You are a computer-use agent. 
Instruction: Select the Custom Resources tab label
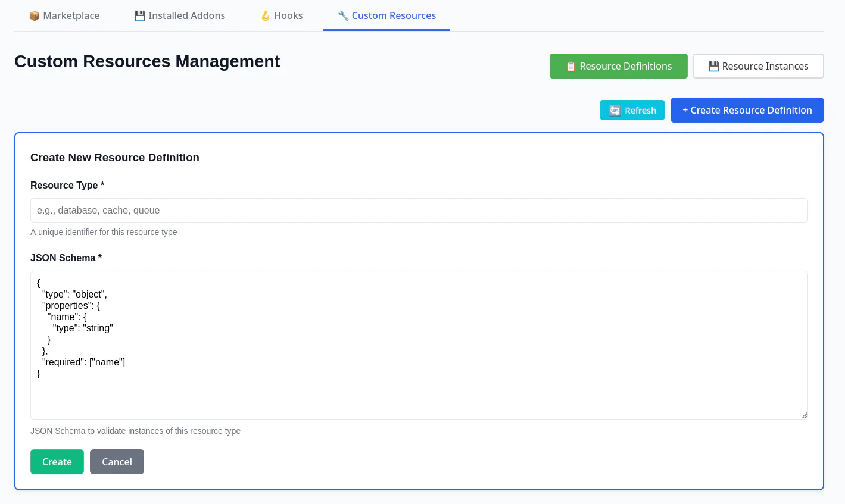(394, 16)
